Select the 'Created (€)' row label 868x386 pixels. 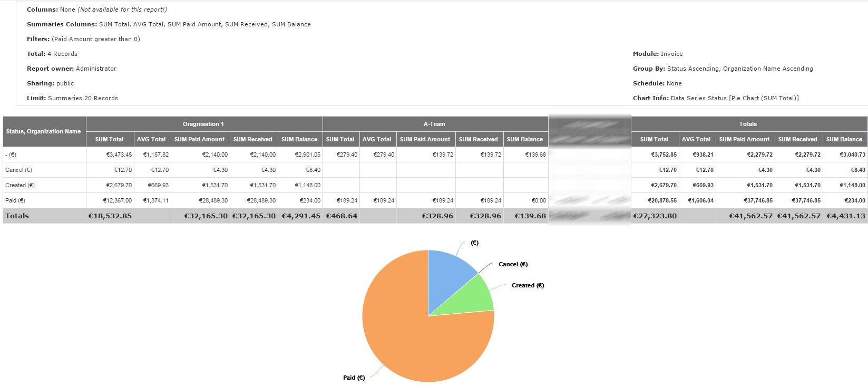coord(20,185)
